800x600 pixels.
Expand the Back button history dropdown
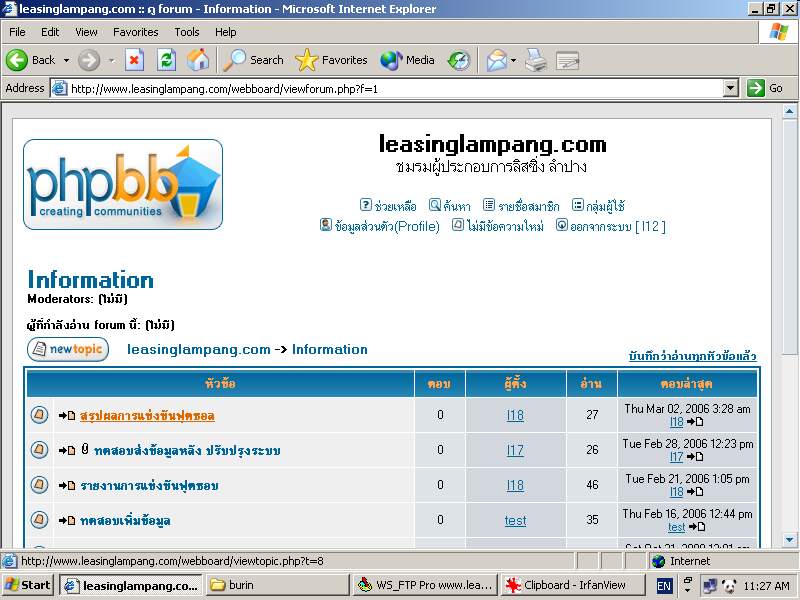pyautogui.click(x=66, y=60)
